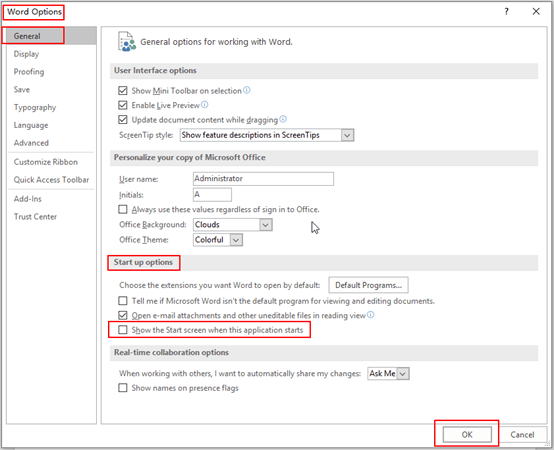554x450 pixels.
Task: Click info icon next to Enable Live Preview
Action: (x=205, y=105)
